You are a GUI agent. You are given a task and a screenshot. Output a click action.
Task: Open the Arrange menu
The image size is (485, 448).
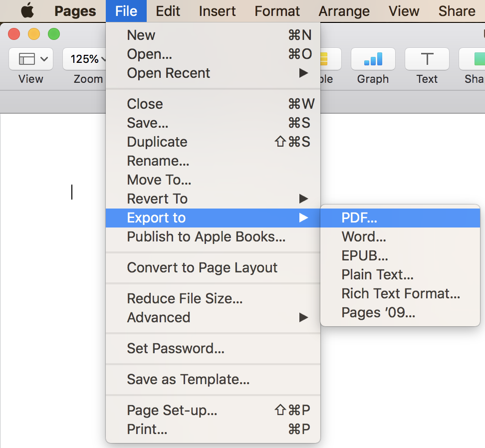tap(344, 11)
